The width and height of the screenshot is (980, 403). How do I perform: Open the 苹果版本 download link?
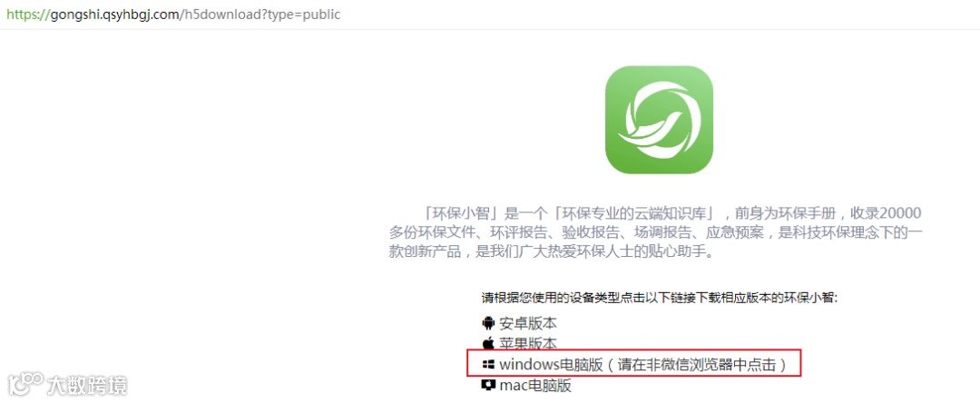point(527,343)
